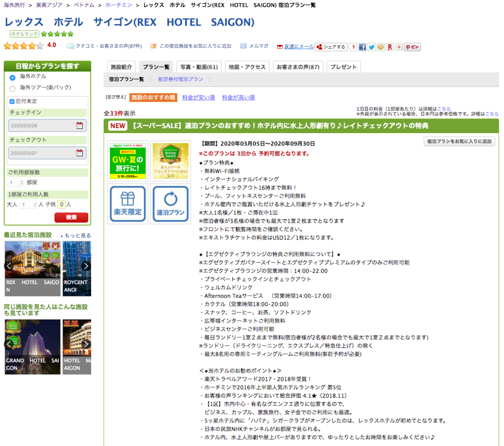This screenshot has height=446, width=504.
Task: Click the Bronze Award 2018 badge image
Action: pos(171,161)
